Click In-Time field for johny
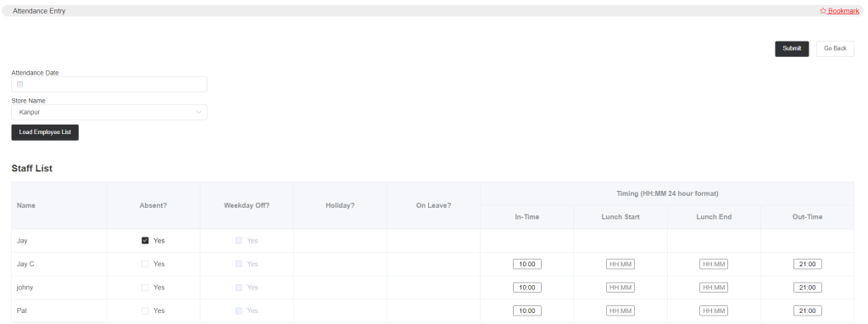Screen dimensions: 868x324 tap(527, 288)
